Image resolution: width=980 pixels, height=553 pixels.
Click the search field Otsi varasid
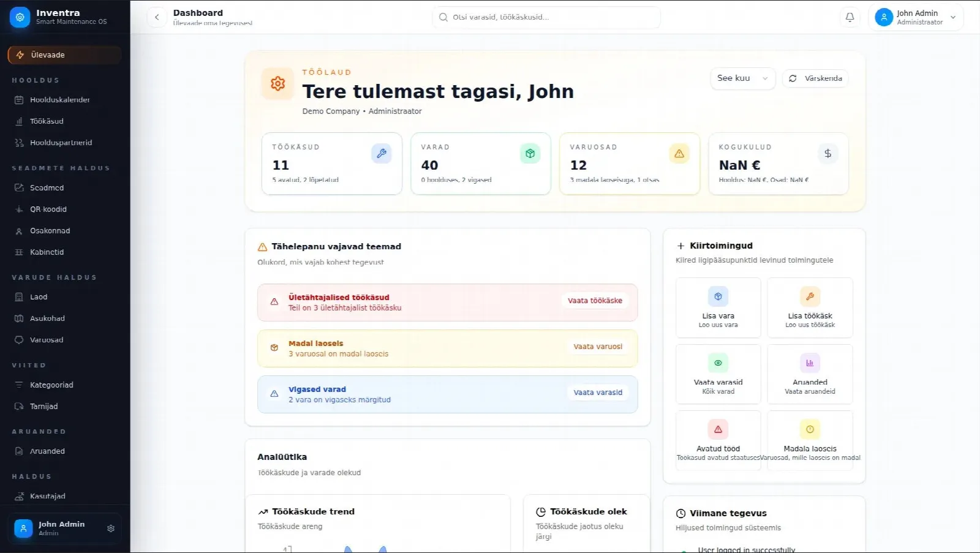click(x=546, y=17)
